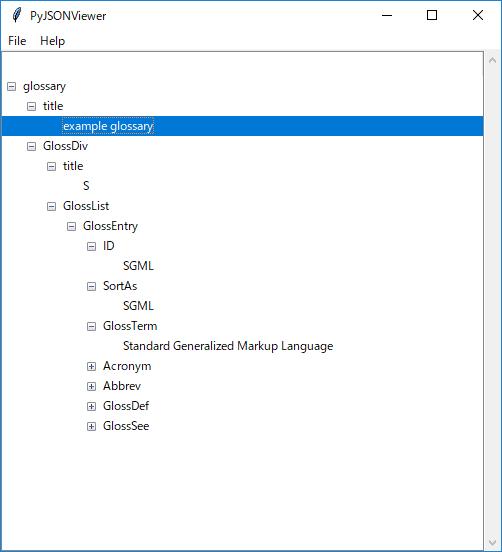Collapse the GlossDiv node
The width and height of the screenshot is (502, 552).
pyautogui.click(x=31, y=146)
